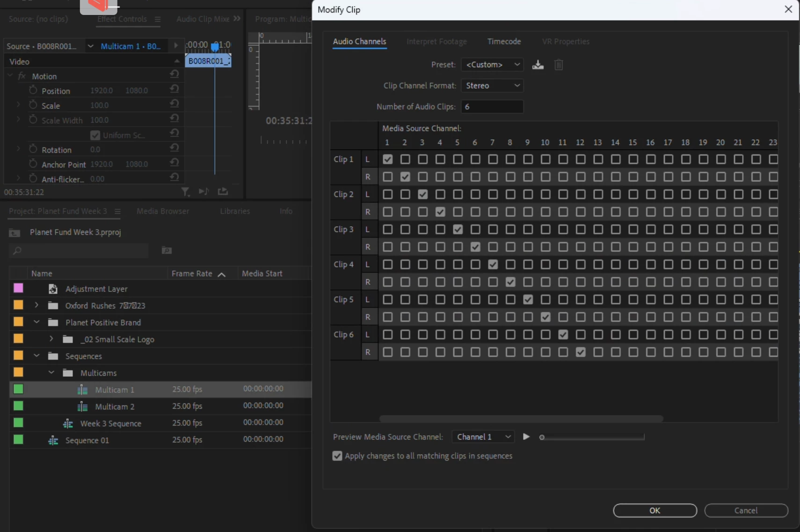Show overflow panels with double chevron

click(237, 19)
